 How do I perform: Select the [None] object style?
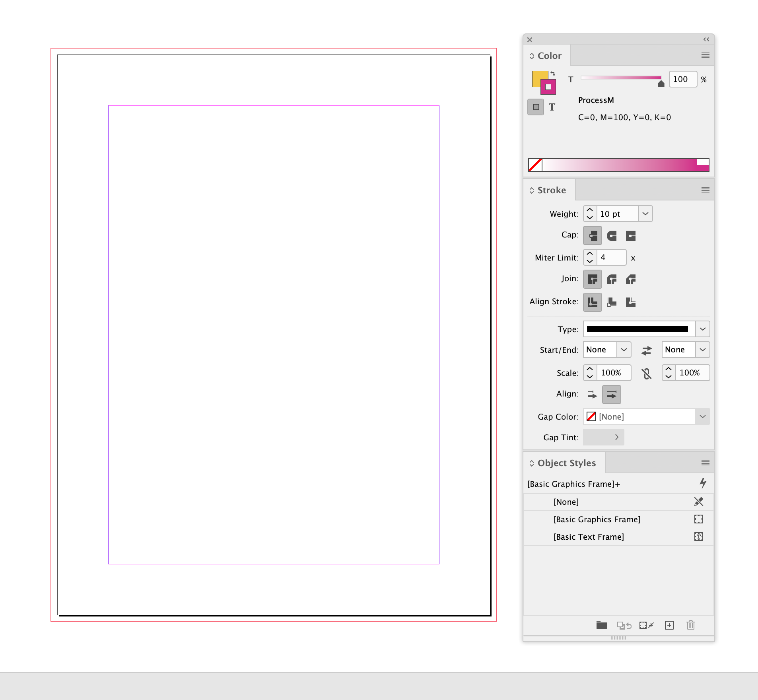pyautogui.click(x=566, y=502)
